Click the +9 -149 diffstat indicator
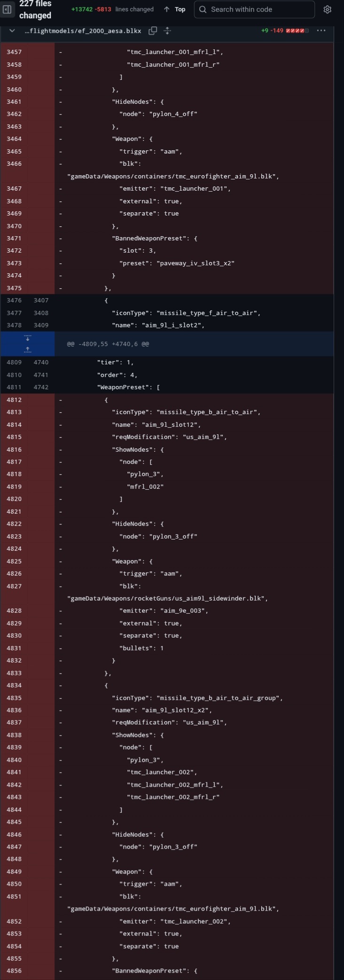This screenshot has height=980, width=344. [x=285, y=31]
